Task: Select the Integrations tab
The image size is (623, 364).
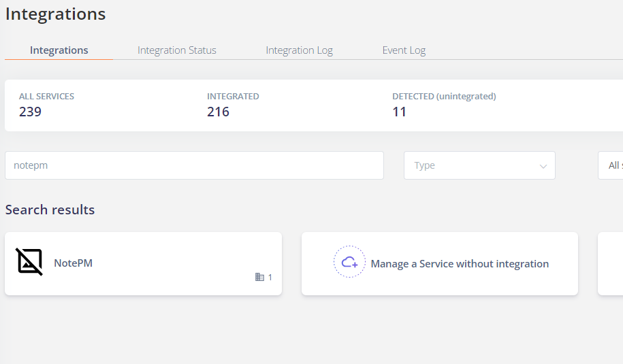Action: [x=59, y=50]
